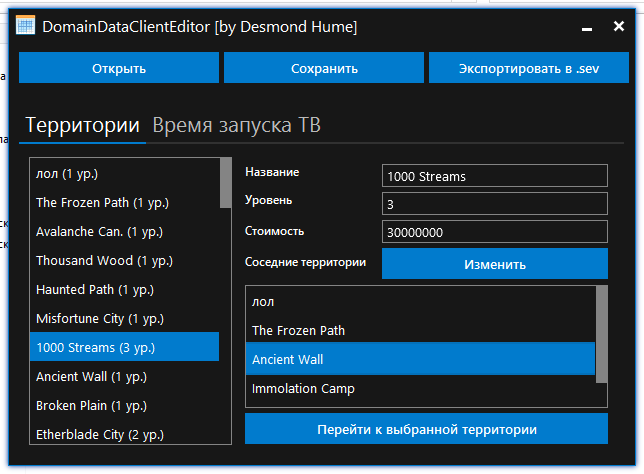Select Avalanche Can. (1 ур.) territory
The image size is (644, 474).
coord(125,232)
